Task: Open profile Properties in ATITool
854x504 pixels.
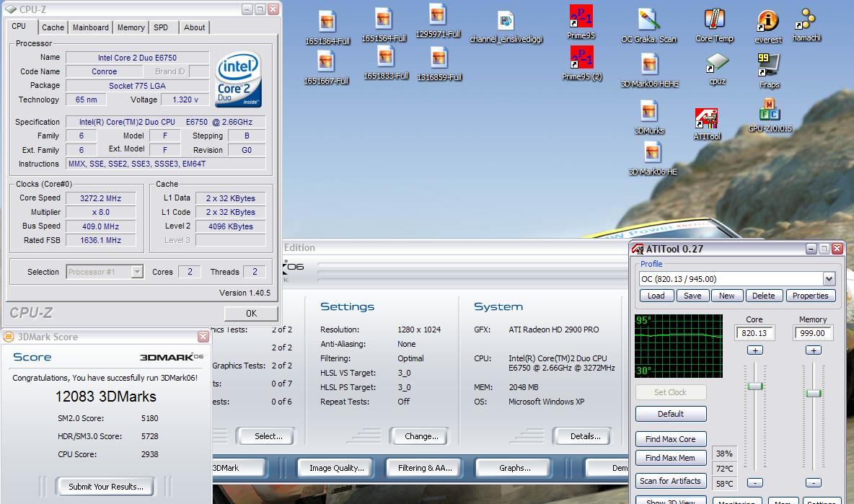Action: [810, 296]
